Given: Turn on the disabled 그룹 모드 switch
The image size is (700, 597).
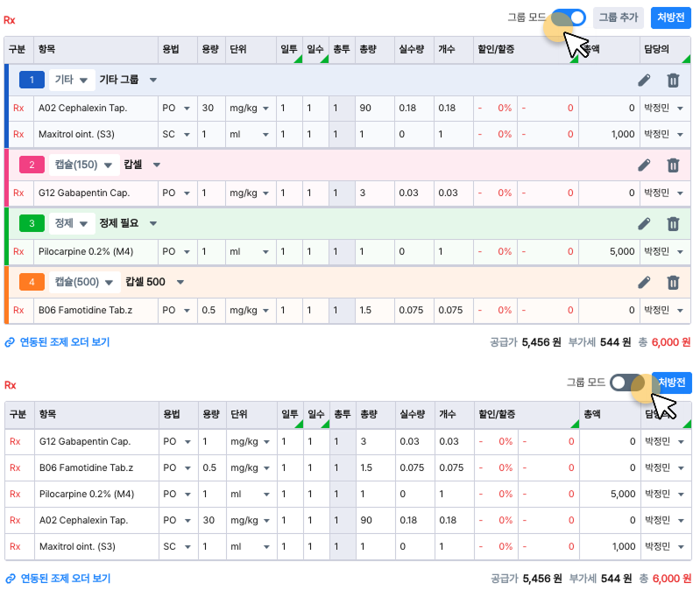Looking at the screenshot, I should pos(627,383).
